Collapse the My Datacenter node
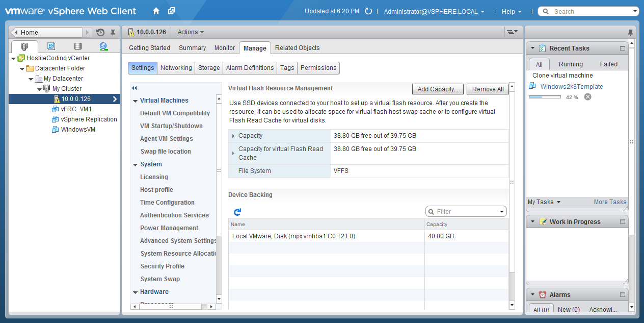Image resolution: width=644 pixels, height=323 pixels. tap(31, 79)
